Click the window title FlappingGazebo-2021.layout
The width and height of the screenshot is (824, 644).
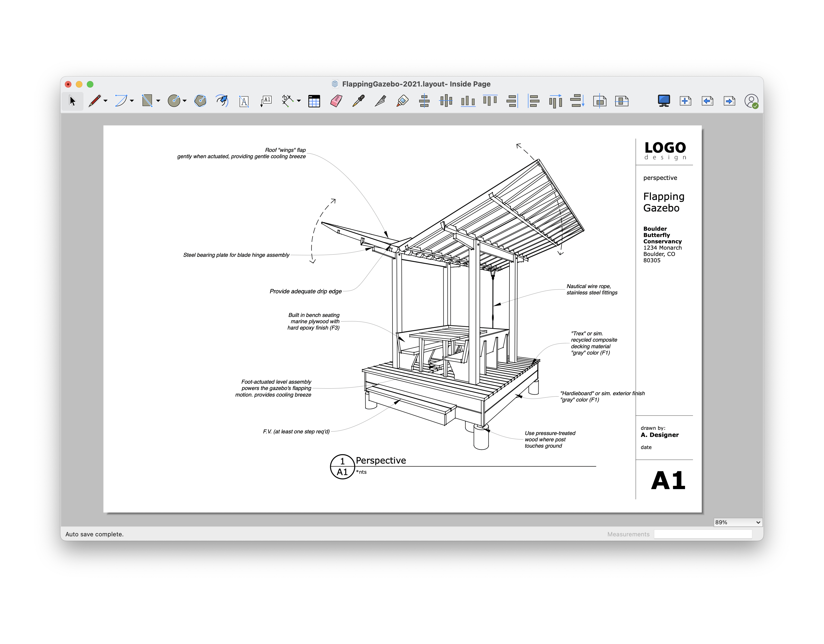pos(416,84)
